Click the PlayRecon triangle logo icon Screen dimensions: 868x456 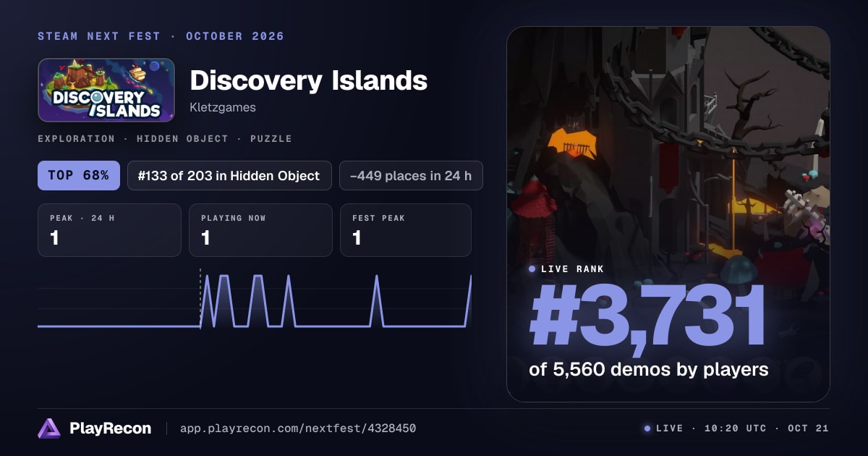pos(49,428)
